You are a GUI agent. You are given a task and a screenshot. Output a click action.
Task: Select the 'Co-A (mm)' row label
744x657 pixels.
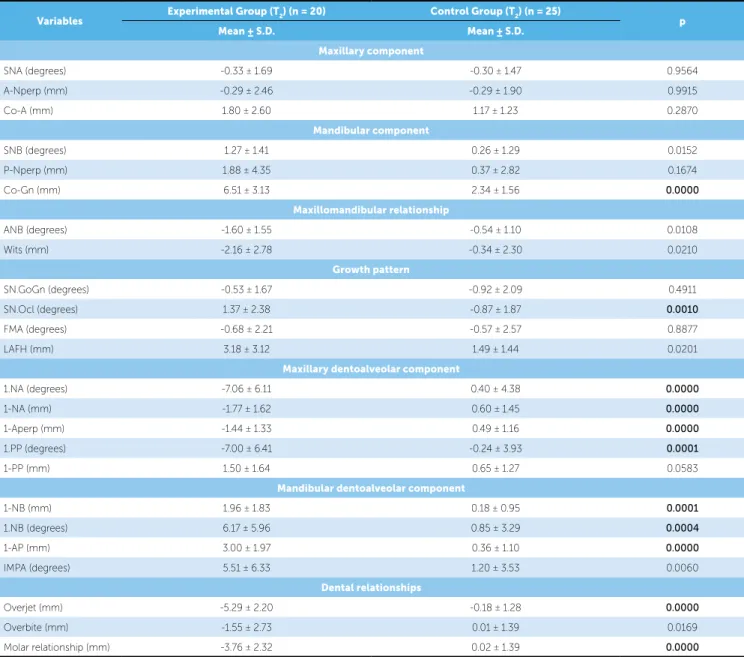(28, 111)
